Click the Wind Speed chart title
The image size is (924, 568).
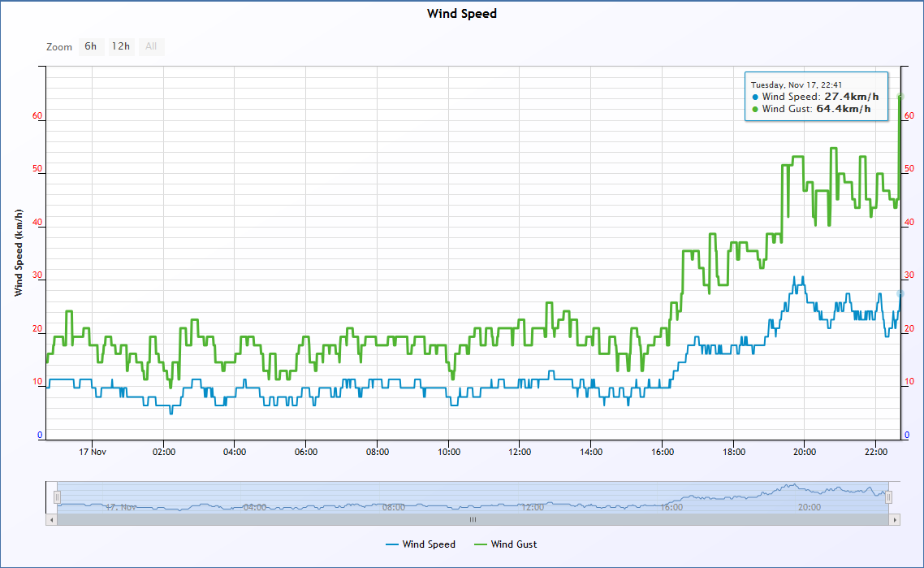coord(462,14)
